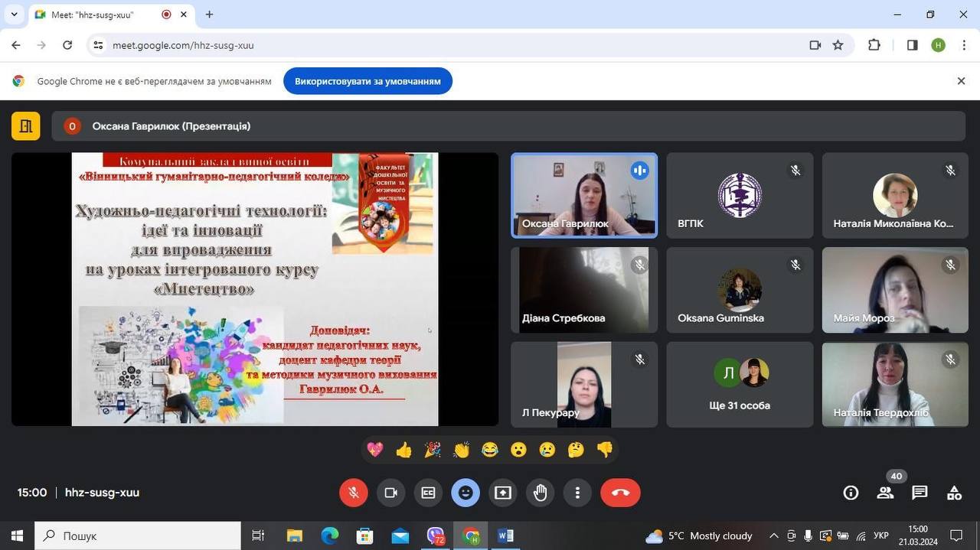Show hidden system tray icons
Image resolution: width=980 pixels, height=550 pixels.
pyautogui.click(x=773, y=535)
